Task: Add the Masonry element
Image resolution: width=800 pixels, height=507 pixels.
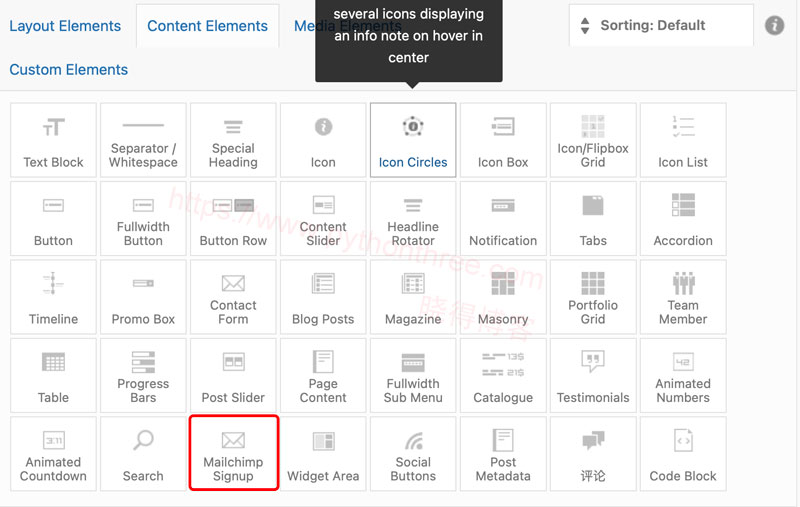Action: (503, 297)
